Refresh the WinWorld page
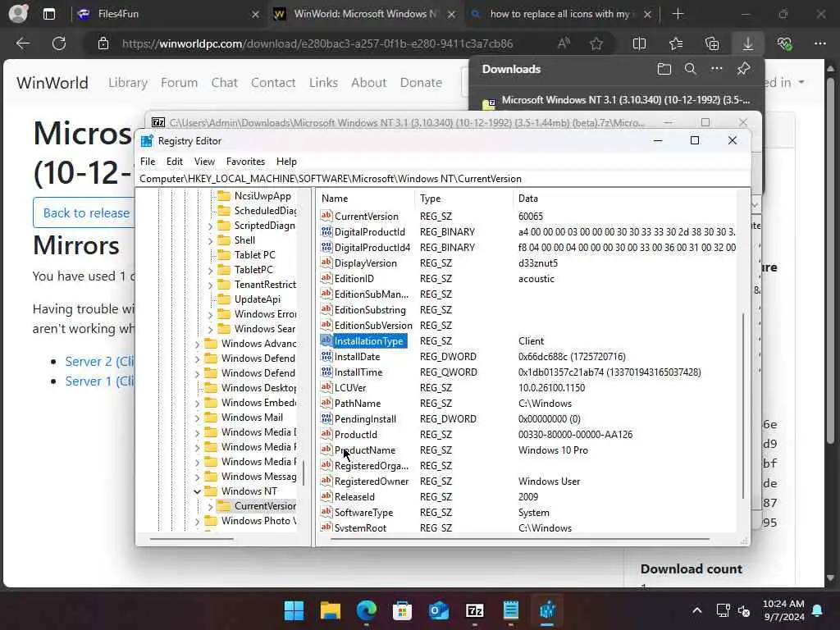 pos(59,43)
